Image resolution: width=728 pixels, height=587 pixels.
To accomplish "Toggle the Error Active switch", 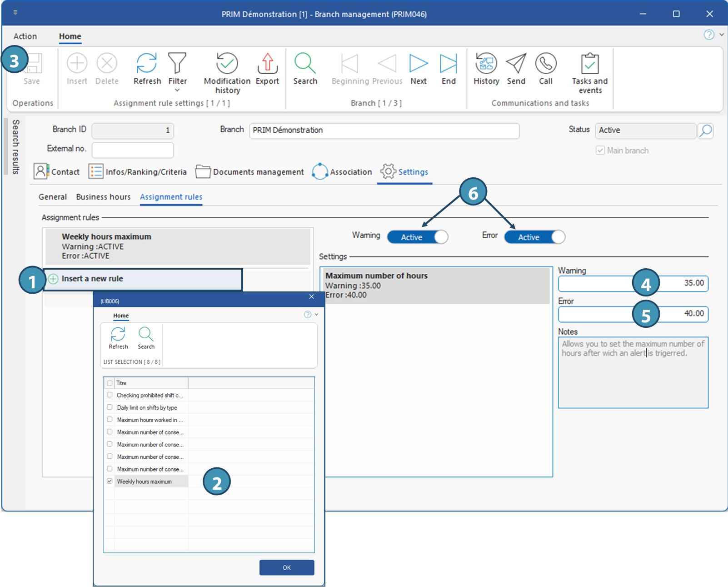I will pos(534,237).
